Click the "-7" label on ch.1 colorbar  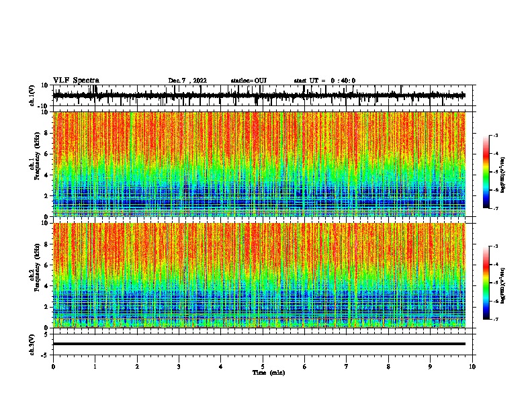pyautogui.click(x=495, y=208)
